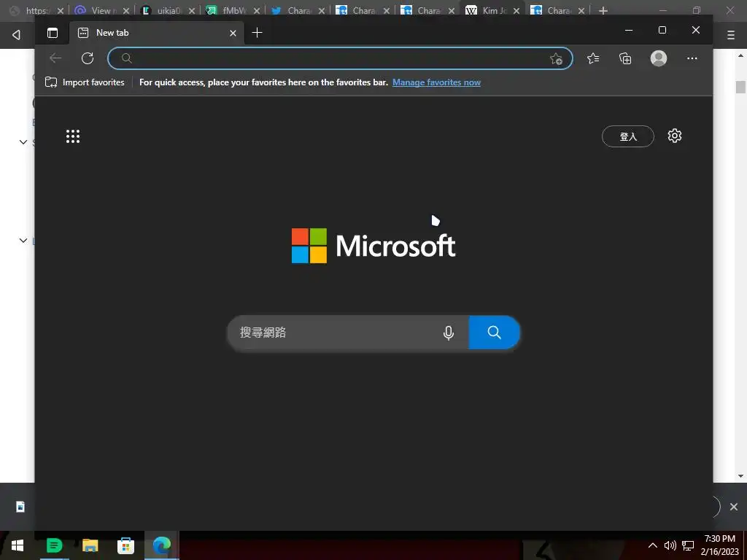
Task: Open the green notes app in taskbar
Action: tap(54, 545)
